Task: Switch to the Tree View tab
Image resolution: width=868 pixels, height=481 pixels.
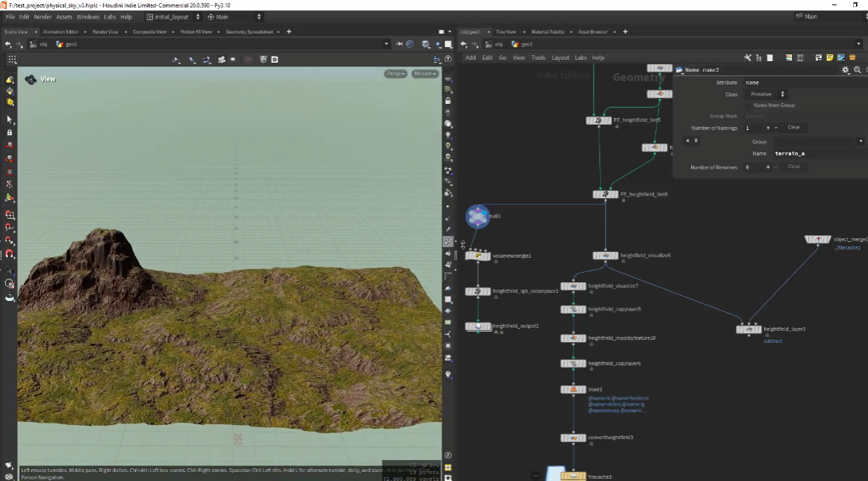Action: (x=506, y=32)
